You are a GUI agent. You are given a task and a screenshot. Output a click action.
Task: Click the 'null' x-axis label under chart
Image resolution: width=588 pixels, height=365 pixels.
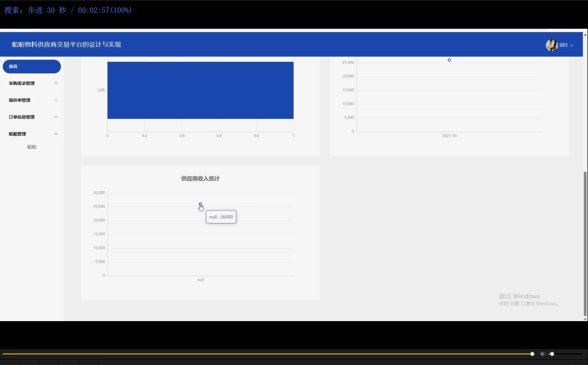pyautogui.click(x=201, y=280)
